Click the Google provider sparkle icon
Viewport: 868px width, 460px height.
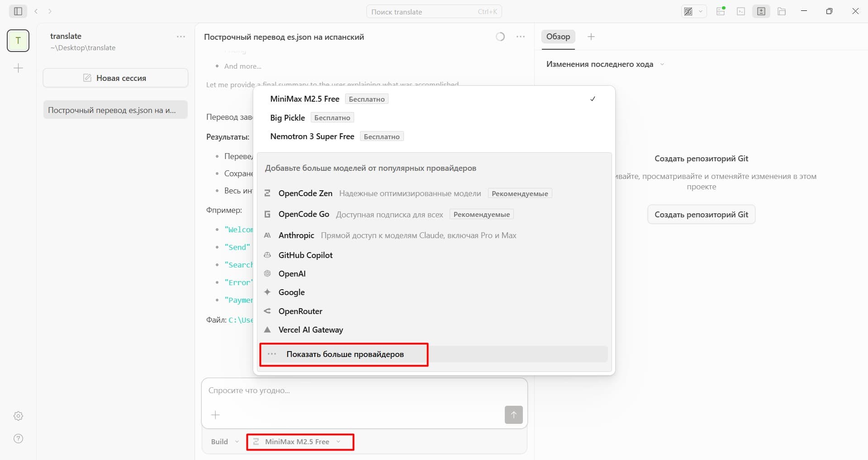(267, 292)
